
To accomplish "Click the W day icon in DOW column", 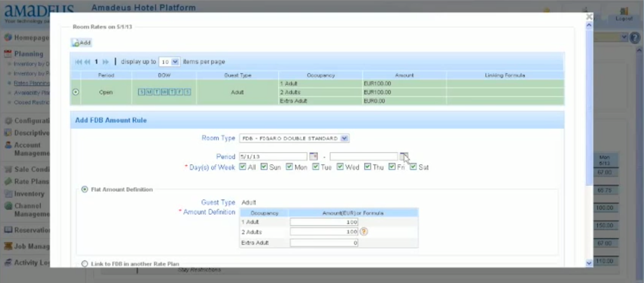I will click(x=164, y=92).
